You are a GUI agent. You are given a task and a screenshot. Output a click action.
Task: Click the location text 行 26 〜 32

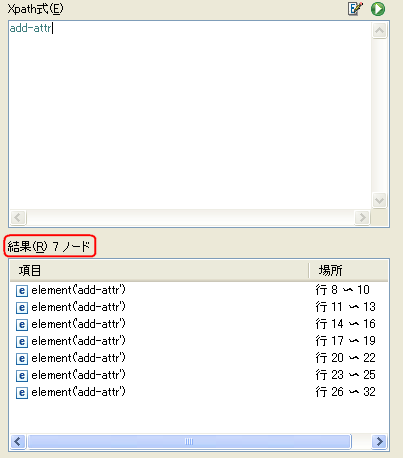345,392
